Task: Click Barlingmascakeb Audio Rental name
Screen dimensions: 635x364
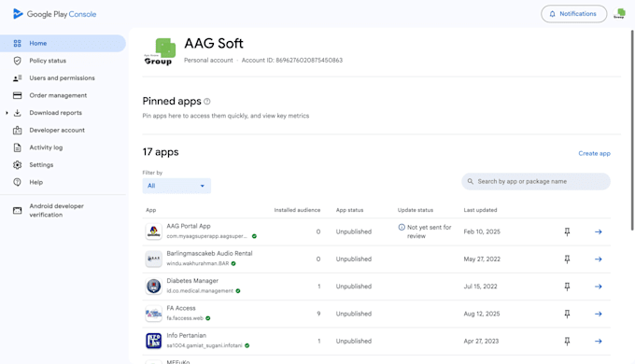Action: click(x=209, y=254)
